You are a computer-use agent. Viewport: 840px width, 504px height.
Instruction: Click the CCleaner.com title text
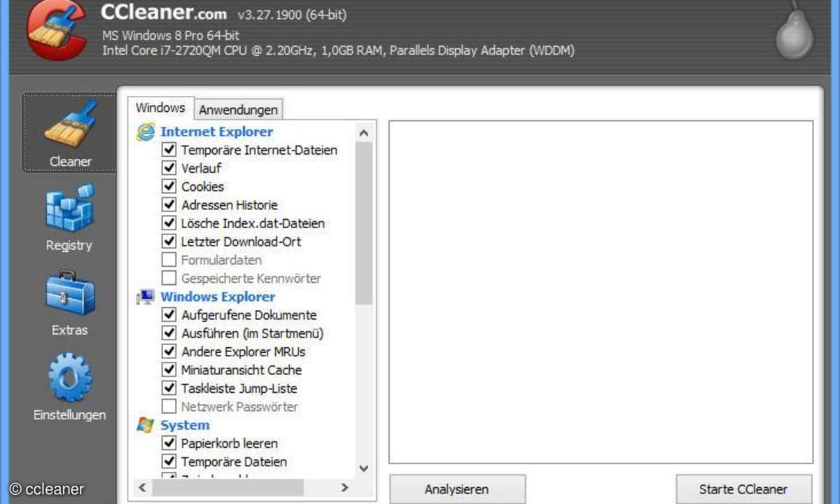(x=164, y=12)
